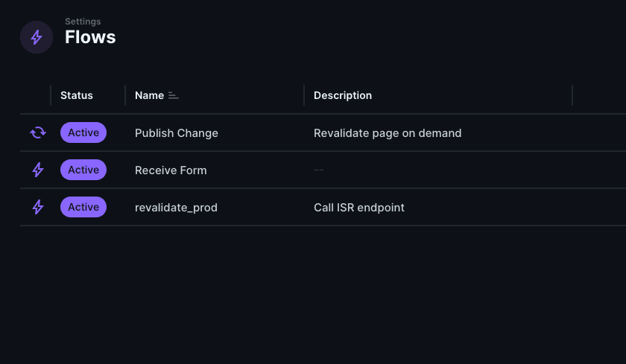Select 'Call ISR endpoint' description cell

359,208
